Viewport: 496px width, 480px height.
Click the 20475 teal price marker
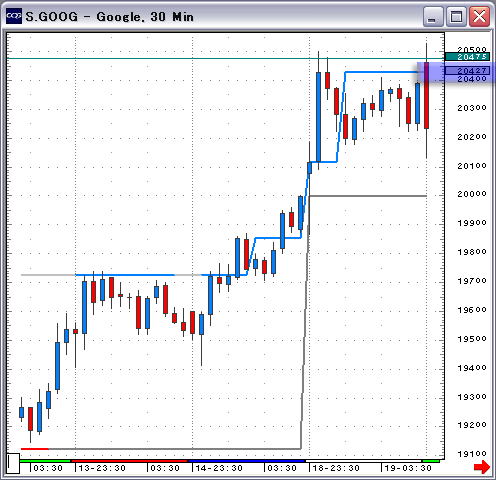tap(467, 57)
